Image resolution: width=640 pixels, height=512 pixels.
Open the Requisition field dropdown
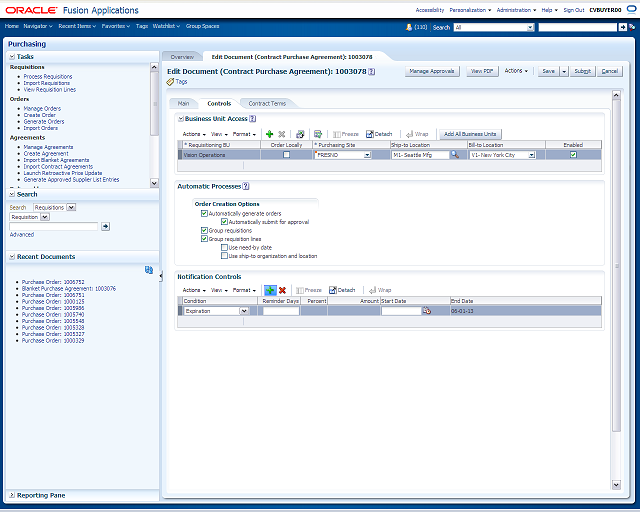[45, 217]
